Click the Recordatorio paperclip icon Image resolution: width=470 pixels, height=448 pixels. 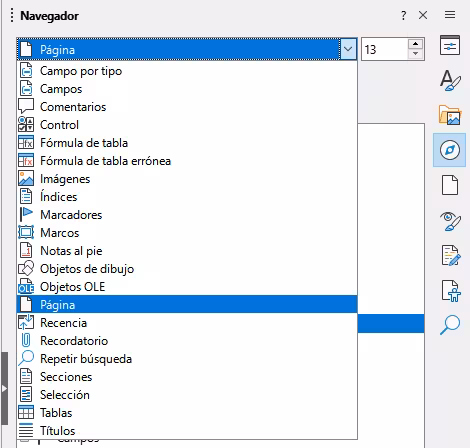(x=26, y=341)
